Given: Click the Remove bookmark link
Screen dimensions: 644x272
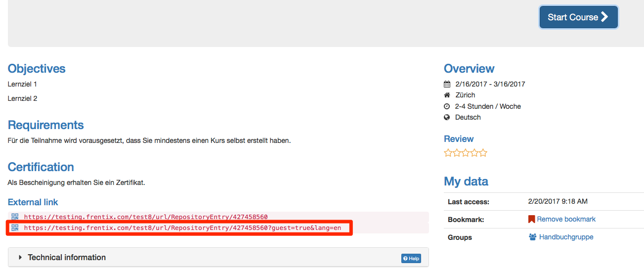Looking at the screenshot, I should pos(566,219).
